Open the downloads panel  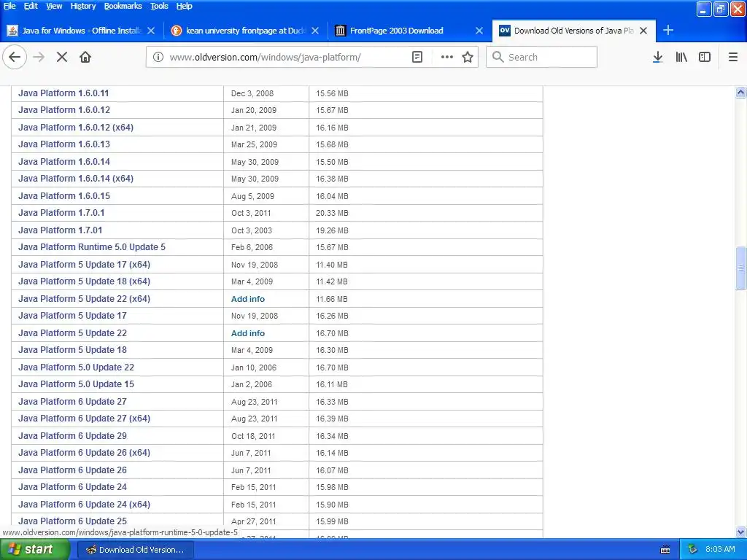pos(657,57)
